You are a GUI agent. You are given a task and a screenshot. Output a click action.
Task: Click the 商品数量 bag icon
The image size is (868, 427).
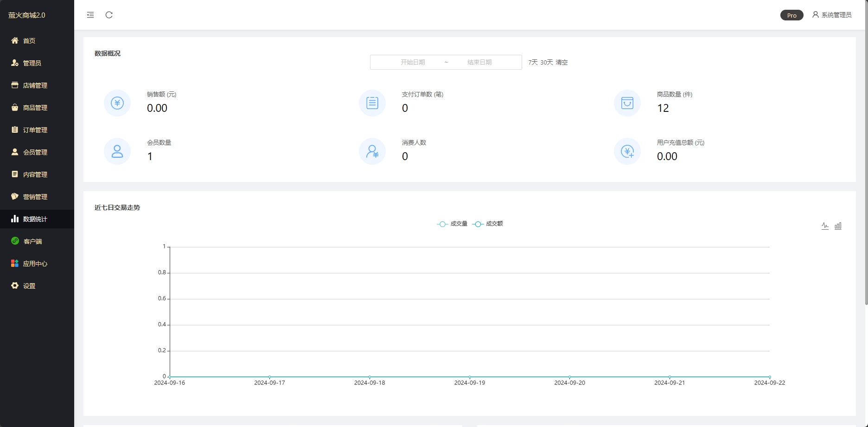point(627,103)
